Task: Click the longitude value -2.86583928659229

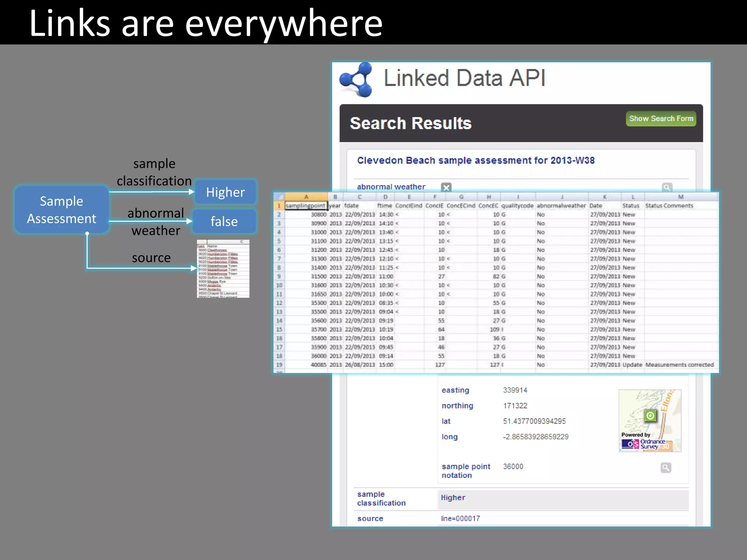Action: tap(535, 437)
